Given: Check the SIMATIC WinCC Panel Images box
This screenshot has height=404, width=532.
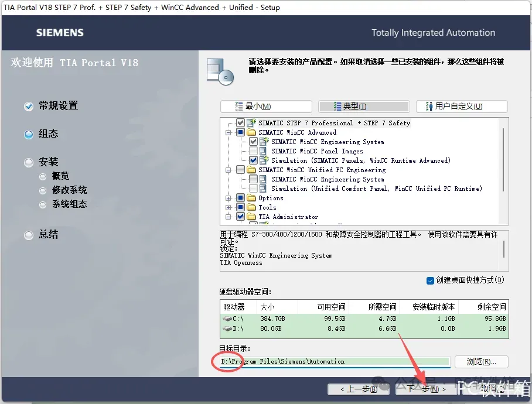Looking at the screenshot, I should click(254, 151).
